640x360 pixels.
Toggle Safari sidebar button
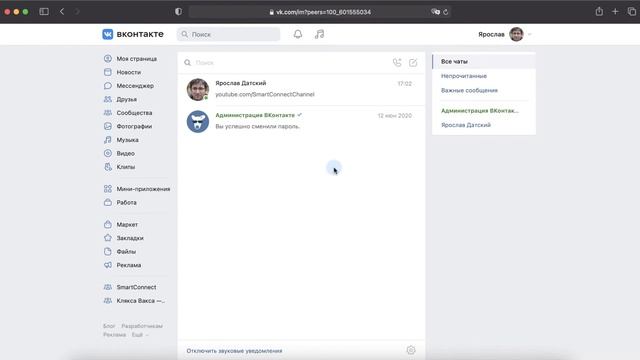44,12
